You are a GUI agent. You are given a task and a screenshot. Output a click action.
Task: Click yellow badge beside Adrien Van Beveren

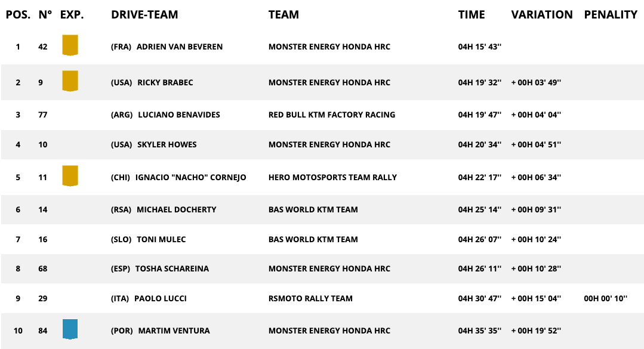click(x=70, y=45)
